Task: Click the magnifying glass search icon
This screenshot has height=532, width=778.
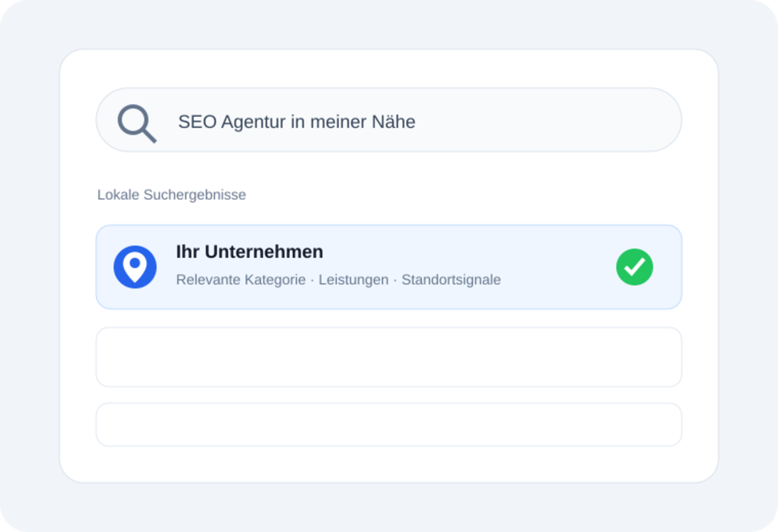Action: [x=137, y=123]
